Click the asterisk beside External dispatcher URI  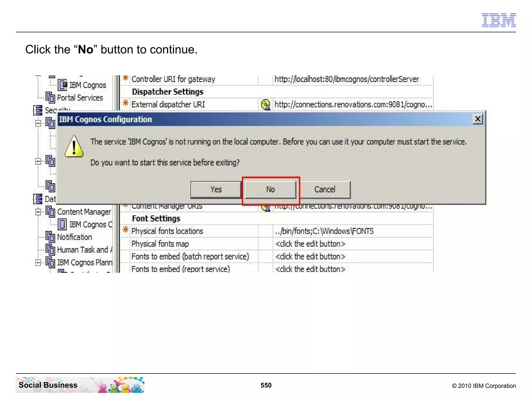pos(125,103)
